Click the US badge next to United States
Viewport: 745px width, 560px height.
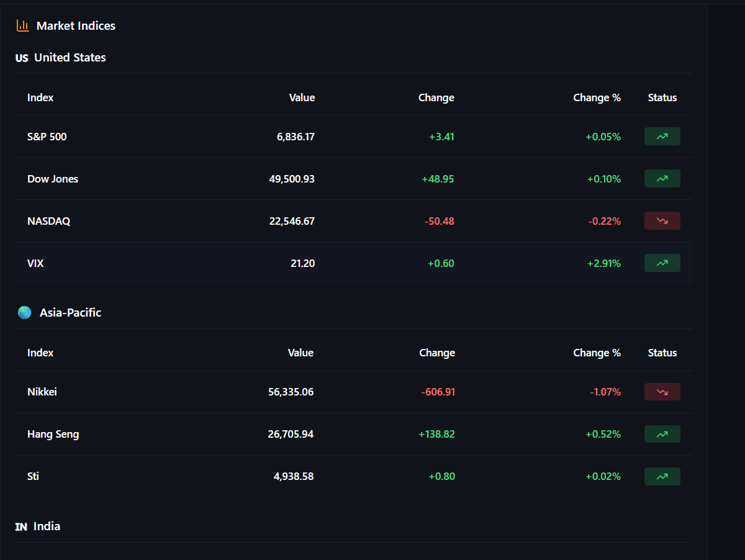coord(20,57)
